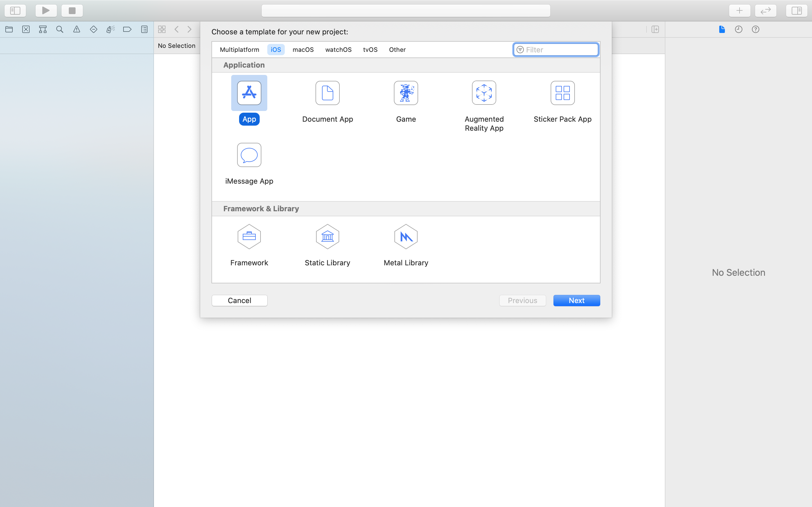This screenshot has width=812, height=507.
Task: Show the History inspector clock icon
Action: pyautogui.click(x=738, y=30)
